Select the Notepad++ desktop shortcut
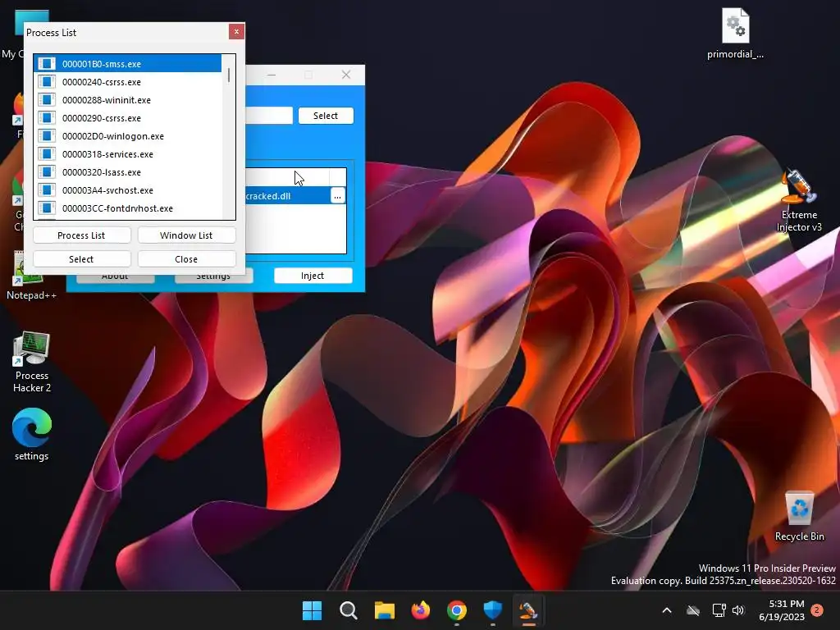The width and height of the screenshot is (840, 630). [x=32, y=276]
